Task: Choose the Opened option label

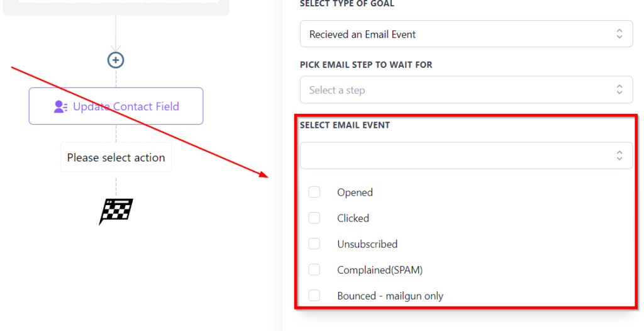Action: click(355, 193)
